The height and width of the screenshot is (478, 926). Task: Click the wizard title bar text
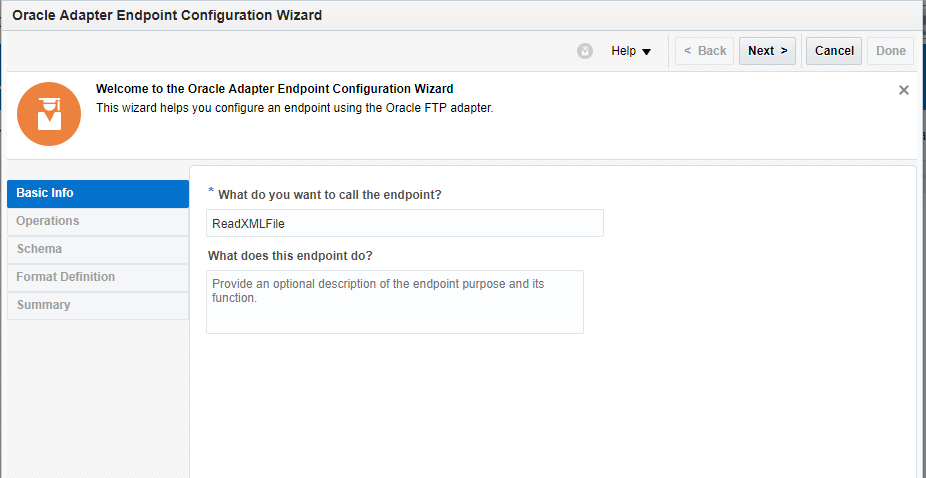click(167, 16)
